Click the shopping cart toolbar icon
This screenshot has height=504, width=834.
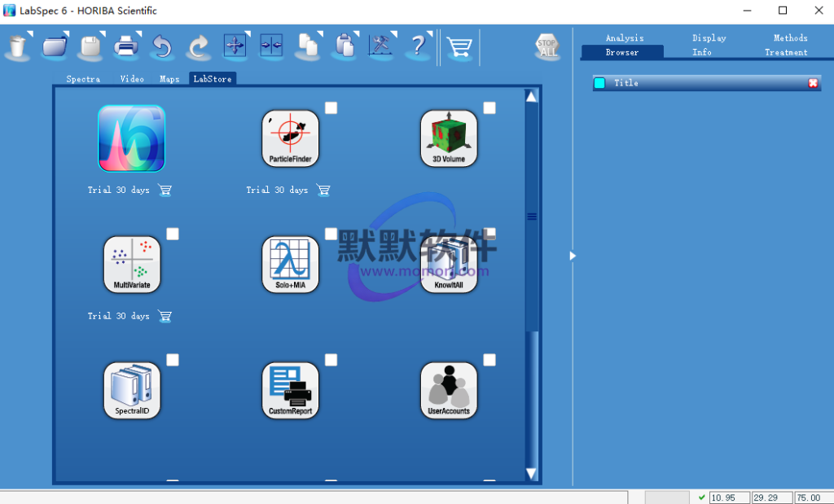[459, 47]
